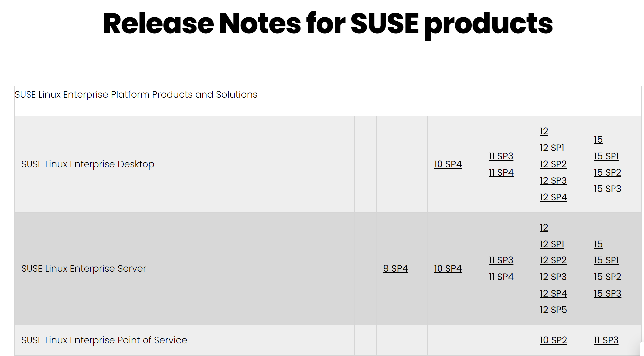Open Server 15 SP1 release notes
Viewport: 644px width, 356px height.
606,260
